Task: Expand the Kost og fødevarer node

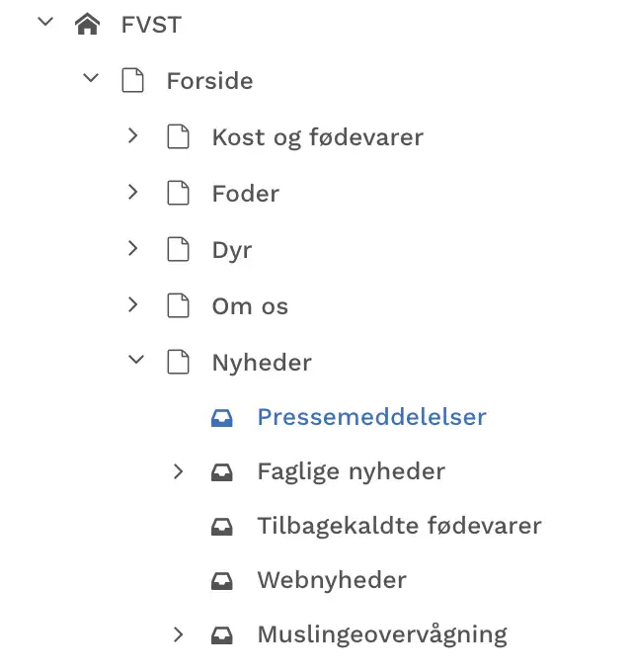Action: tap(133, 136)
